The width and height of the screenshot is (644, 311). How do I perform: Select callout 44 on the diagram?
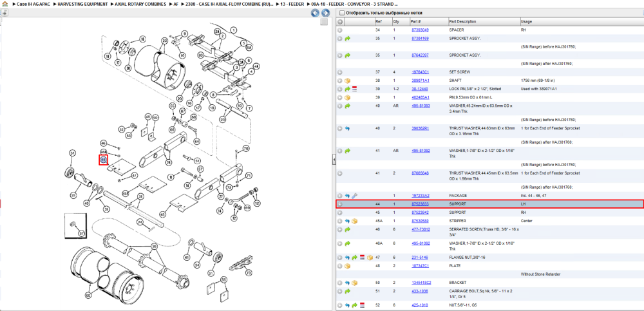click(104, 160)
